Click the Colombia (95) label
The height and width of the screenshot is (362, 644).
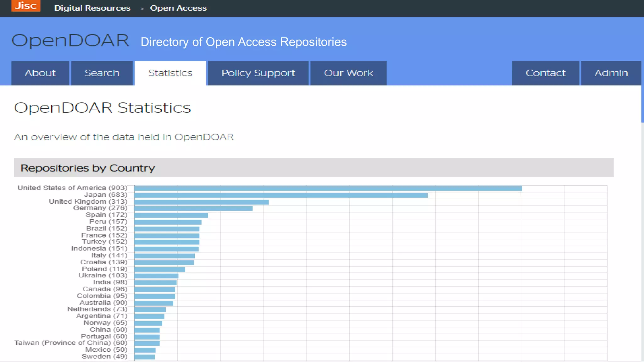(102, 296)
